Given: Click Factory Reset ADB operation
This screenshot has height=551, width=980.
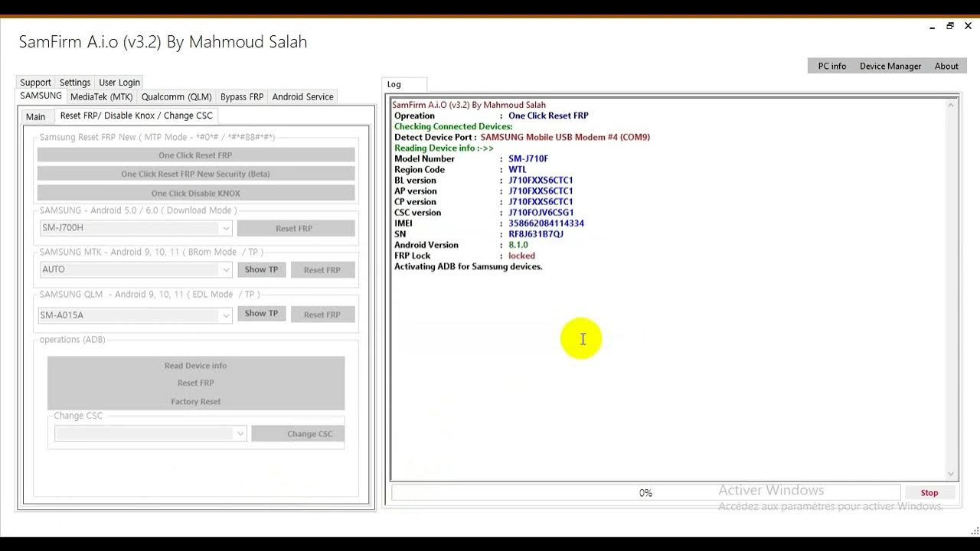Looking at the screenshot, I should [x=195, y=402].
